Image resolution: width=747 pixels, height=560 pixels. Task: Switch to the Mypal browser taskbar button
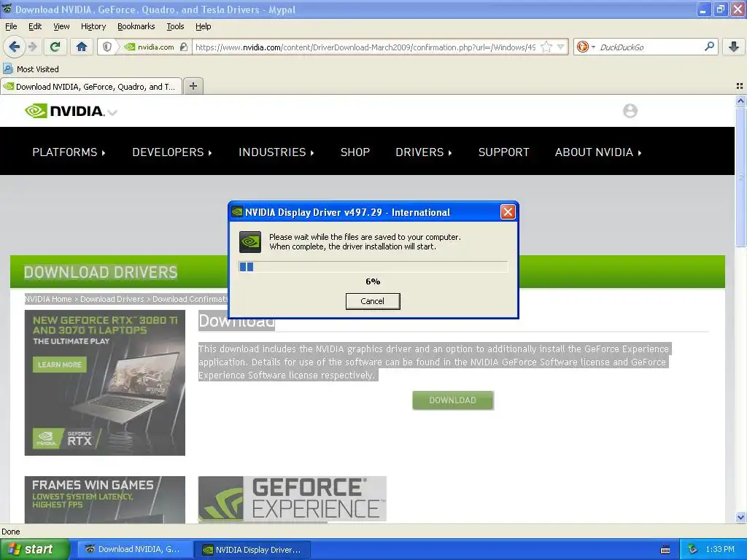[x=135, y=549]
